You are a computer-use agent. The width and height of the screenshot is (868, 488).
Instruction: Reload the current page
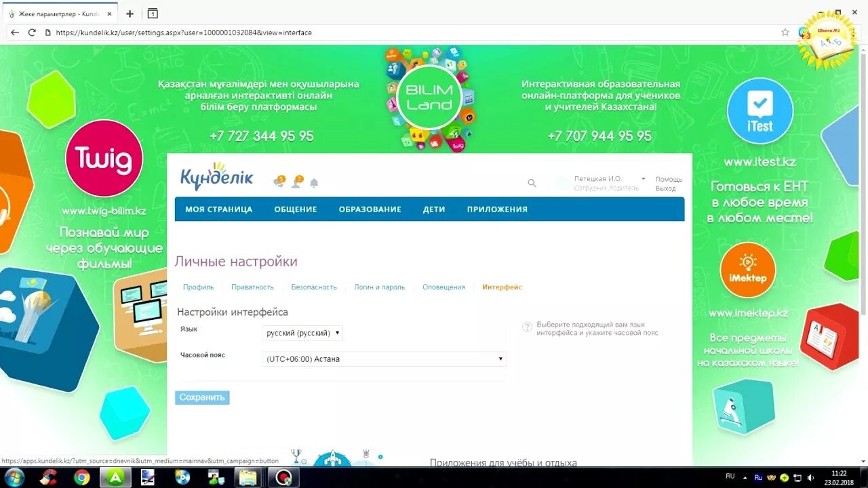click(x=32, y=33)
